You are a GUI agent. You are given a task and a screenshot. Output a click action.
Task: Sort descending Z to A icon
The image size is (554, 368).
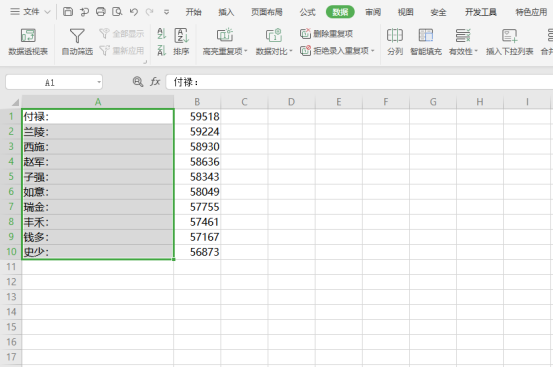[161, 51]
